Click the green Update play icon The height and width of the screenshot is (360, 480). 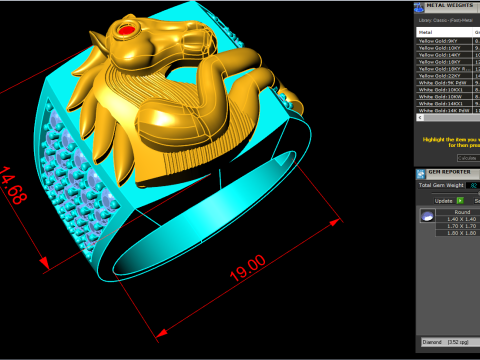pos(460,201)
